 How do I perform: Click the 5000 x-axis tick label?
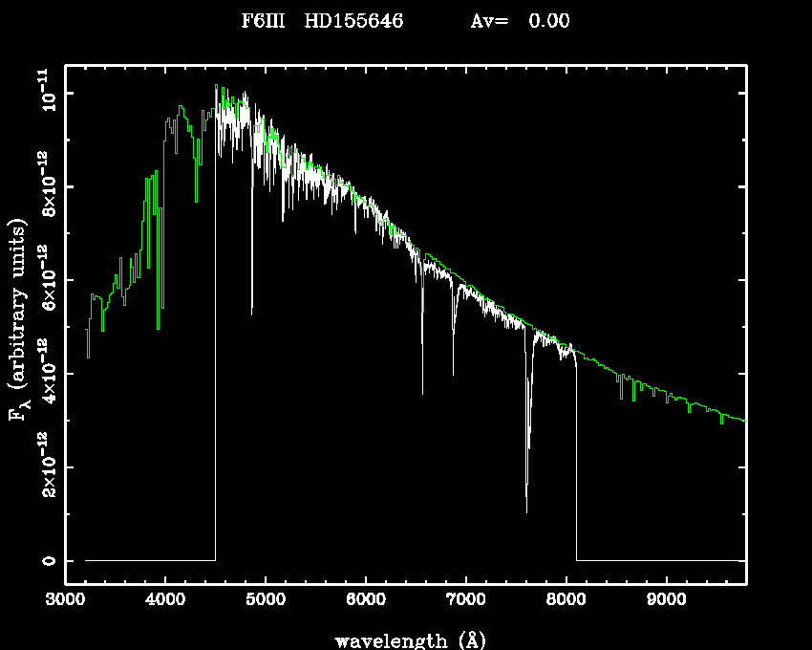click(266, 603)
